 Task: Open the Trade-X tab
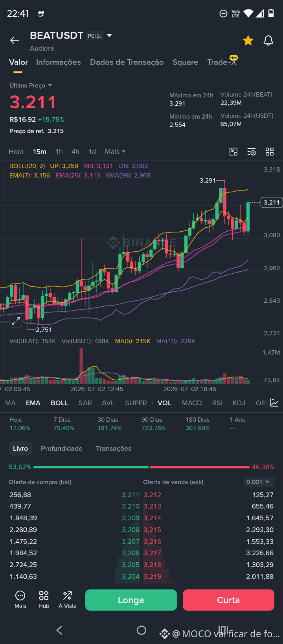point(222,62)
